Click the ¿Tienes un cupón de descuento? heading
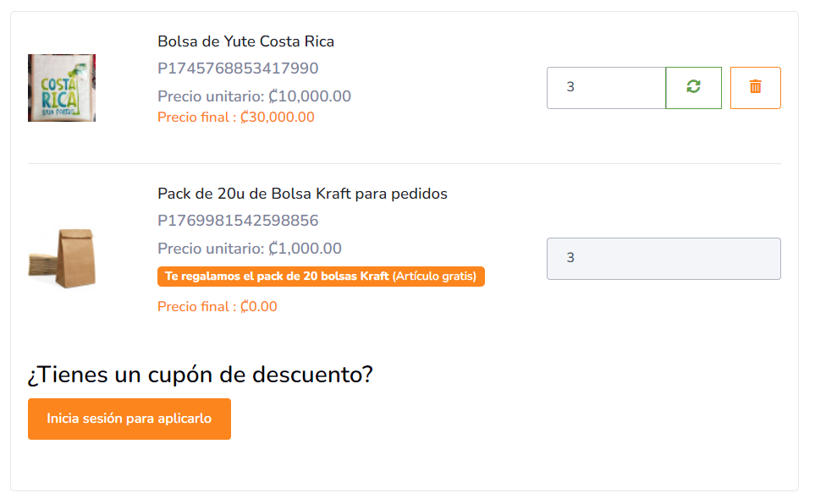815x504 pixels. (x=200, y=374)
